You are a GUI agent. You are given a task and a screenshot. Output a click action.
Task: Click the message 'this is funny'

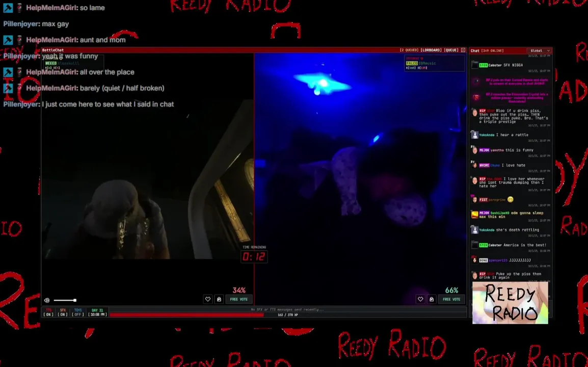point(519,150)
